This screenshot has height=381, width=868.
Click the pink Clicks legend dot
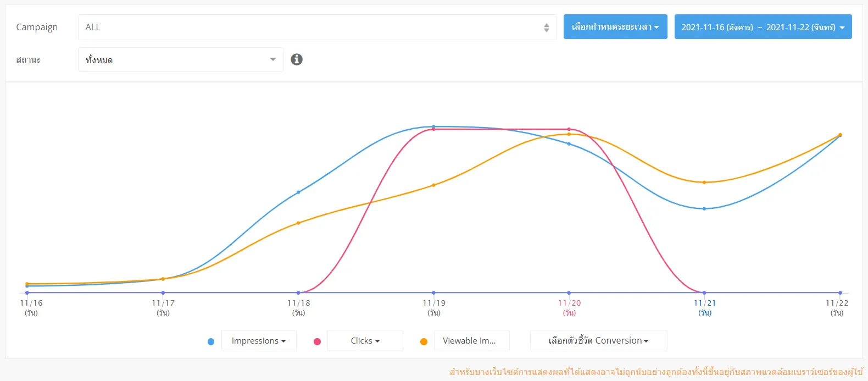click(317, 341)
